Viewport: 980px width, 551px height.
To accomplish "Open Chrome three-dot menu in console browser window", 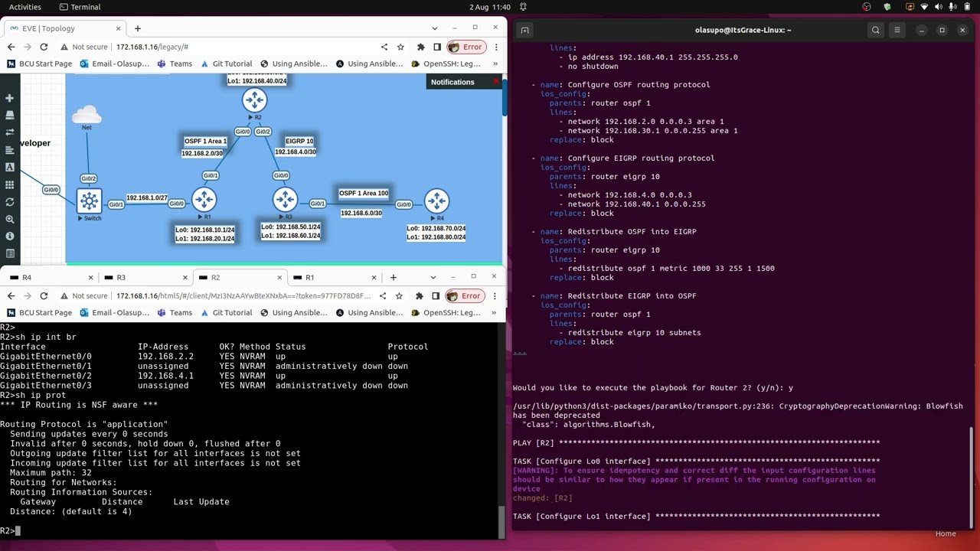I will (x=494, y=295).
